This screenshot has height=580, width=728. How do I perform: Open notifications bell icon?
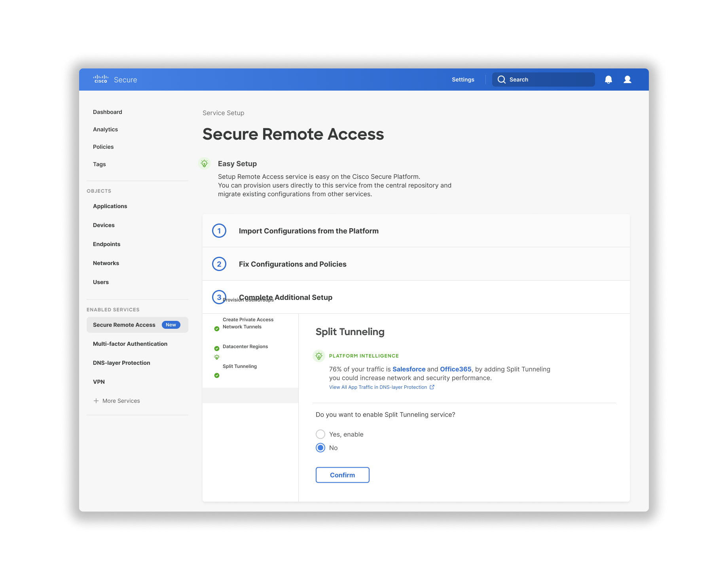[x=609, y=80]
